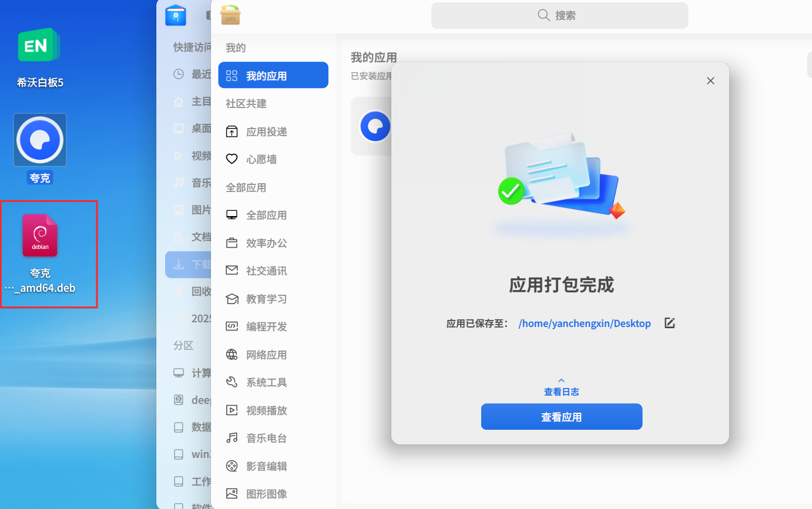Viewport: 812px width, 509px height.
Task: Focus the 搜索 search field
Action: pos(559,16)
